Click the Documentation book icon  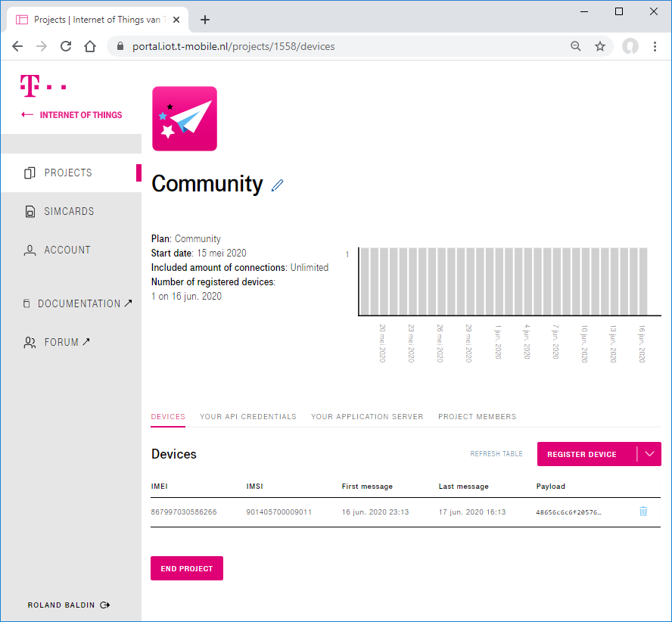coord(26,303)
